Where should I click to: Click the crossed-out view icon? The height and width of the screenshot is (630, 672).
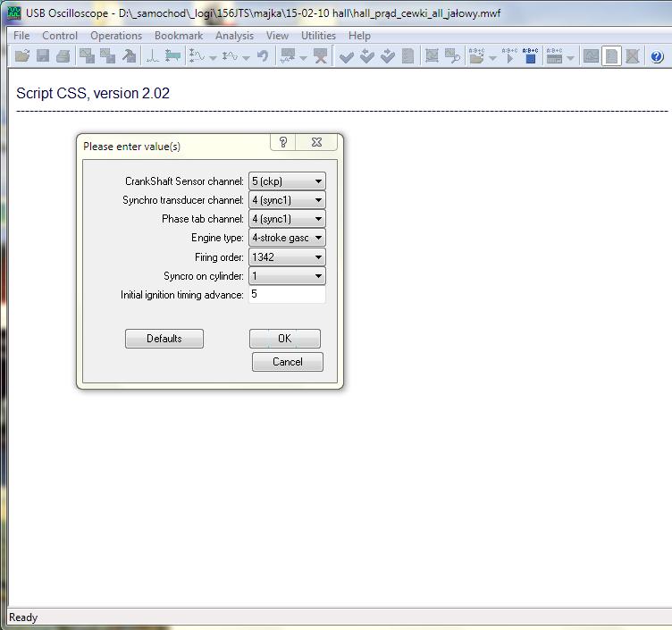click(633, 56)
